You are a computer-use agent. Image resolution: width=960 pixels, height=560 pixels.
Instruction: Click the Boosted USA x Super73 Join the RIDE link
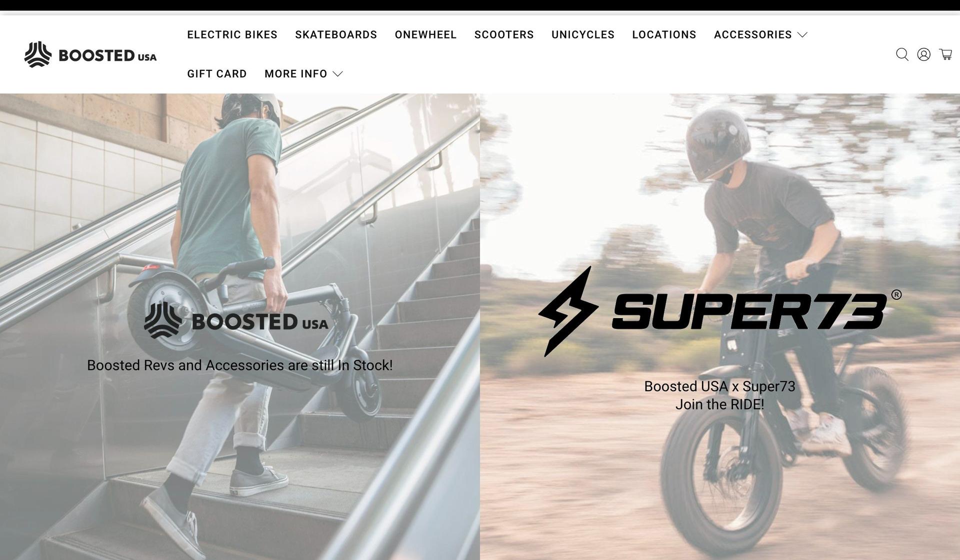pyautogui.click(x=720, y=395)
